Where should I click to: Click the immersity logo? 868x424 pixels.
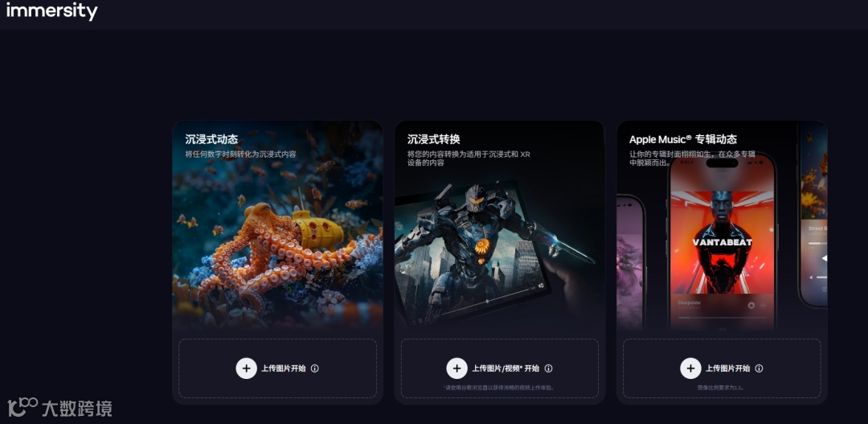pos(51,10)
